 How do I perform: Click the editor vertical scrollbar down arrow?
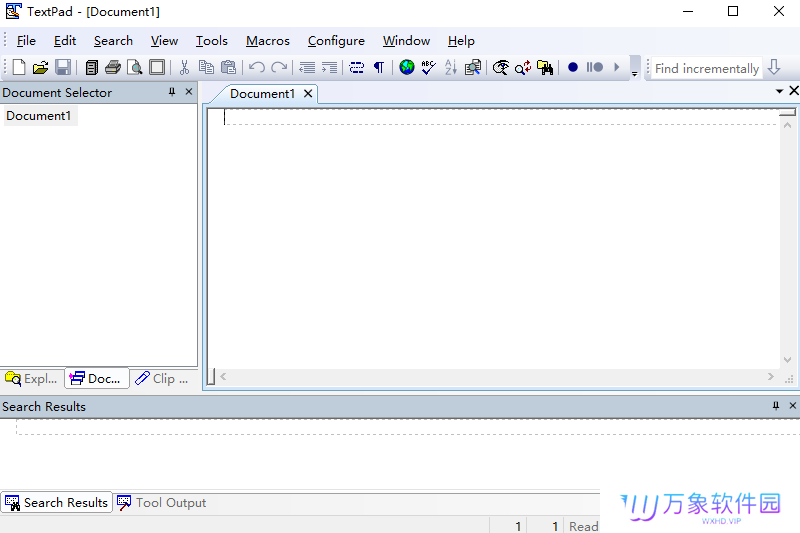[787, 360]
